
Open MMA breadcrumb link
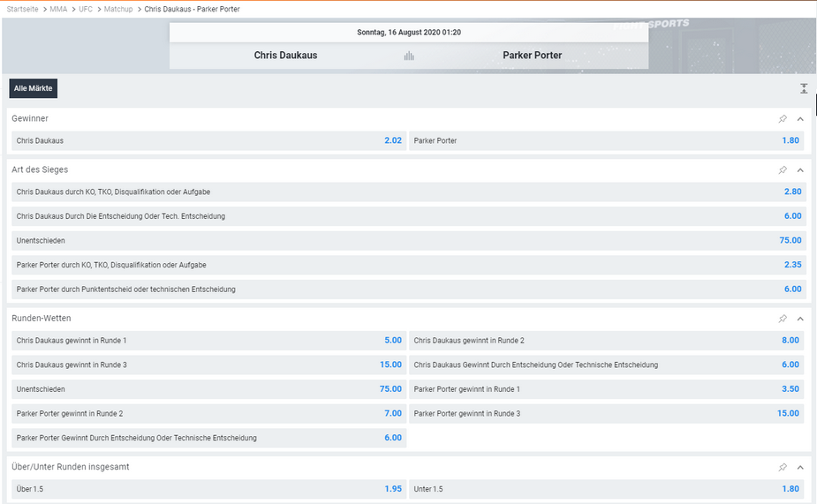click(x=58, y=9)
